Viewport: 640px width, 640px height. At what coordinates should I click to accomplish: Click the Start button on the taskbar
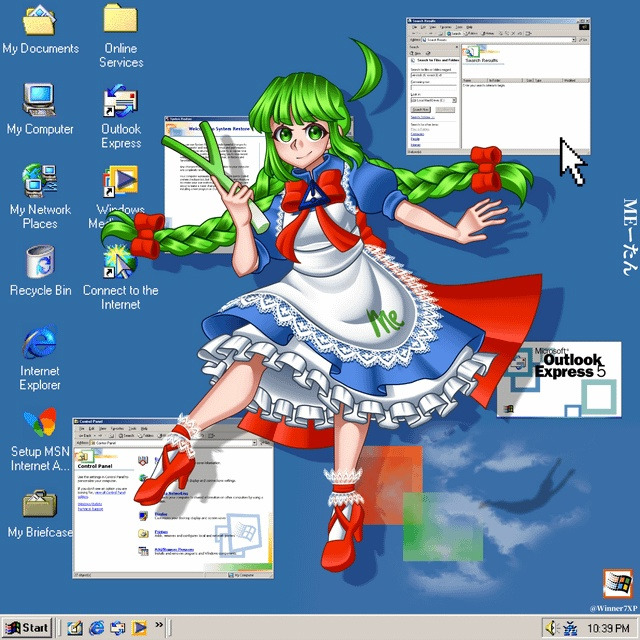pos(27,628)
